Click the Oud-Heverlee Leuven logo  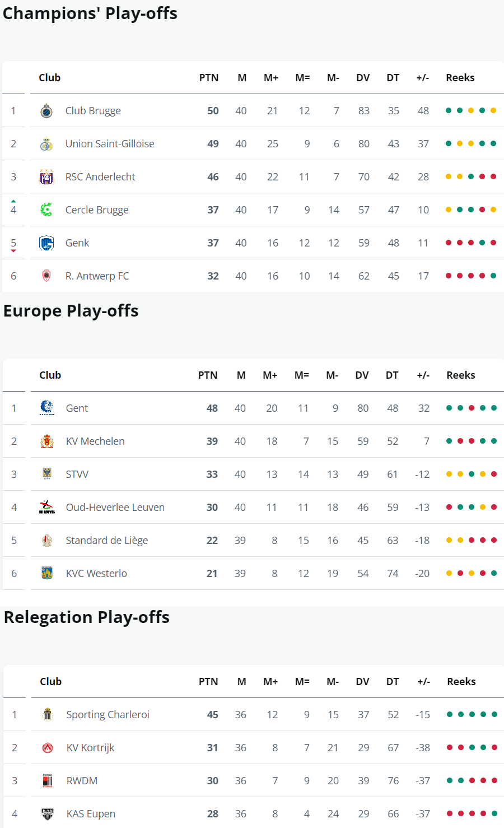47,508
